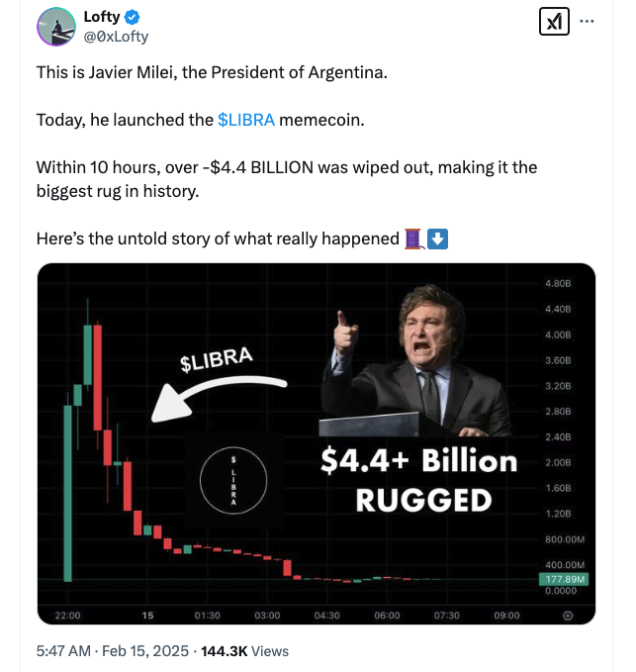
Task: Open the Grok icon on the tweet
Action: [x=554, y=22]
